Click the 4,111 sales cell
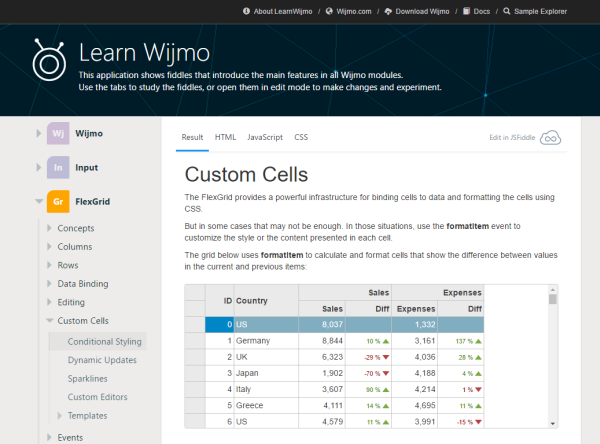 pyautogui.click(x=322, y=405)
